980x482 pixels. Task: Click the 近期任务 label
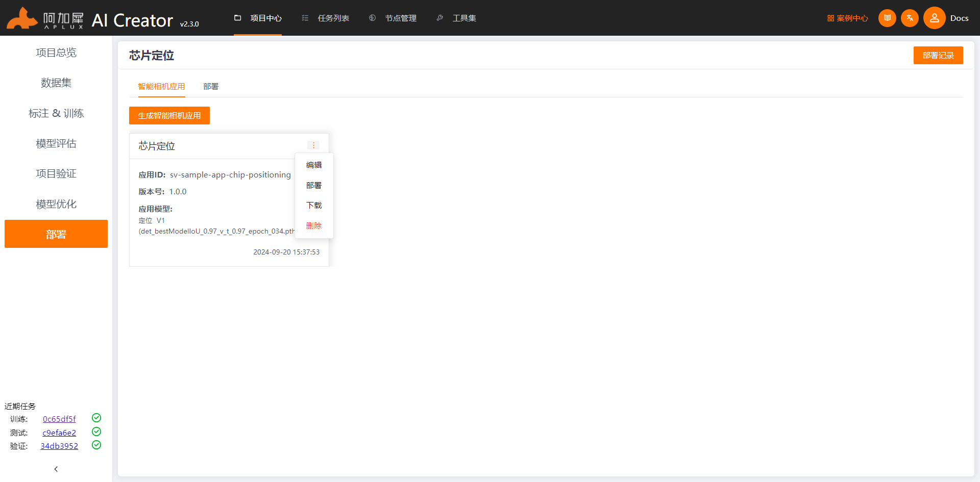click(x=20, y=406)
